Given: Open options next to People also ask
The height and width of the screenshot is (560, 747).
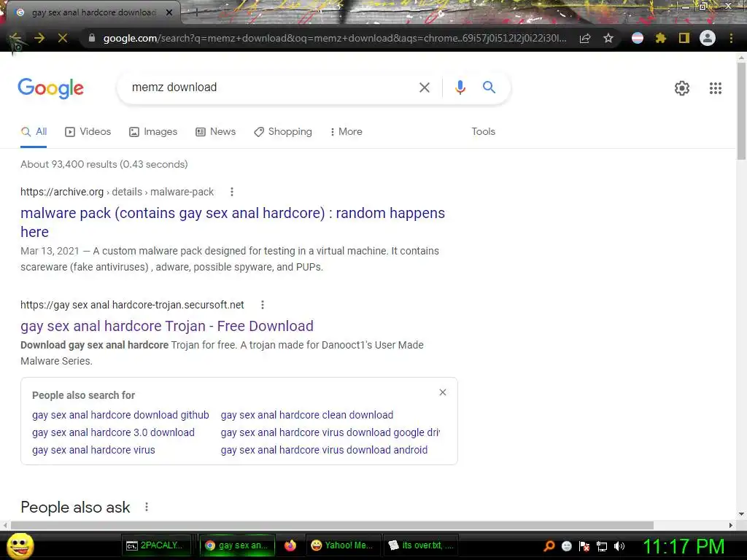Looking at the screenshot, I should tap(147, 507).
